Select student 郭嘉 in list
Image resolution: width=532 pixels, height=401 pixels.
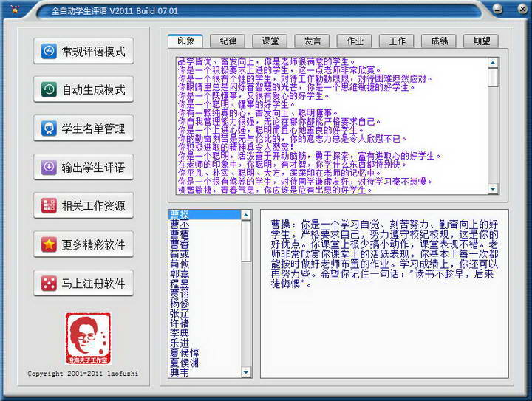tap(205, 274)
